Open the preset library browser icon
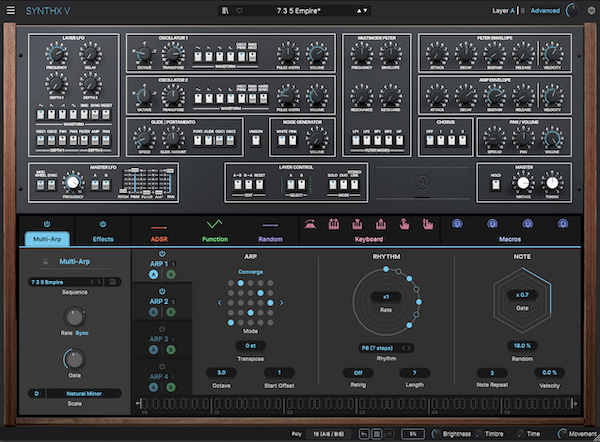Image resolution: width=600 pixels, height=442 pixels. point(225,11)
